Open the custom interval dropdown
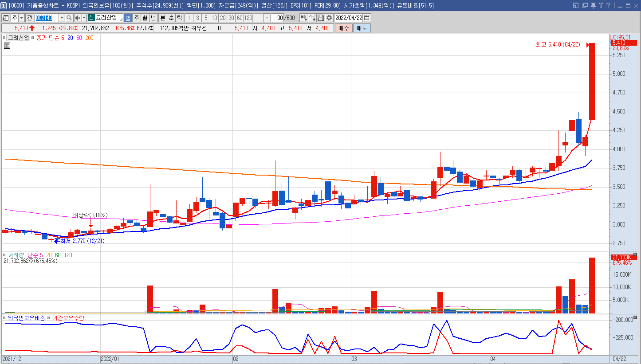Viewport: 641px width, 364px height. [x=267, y=18]
